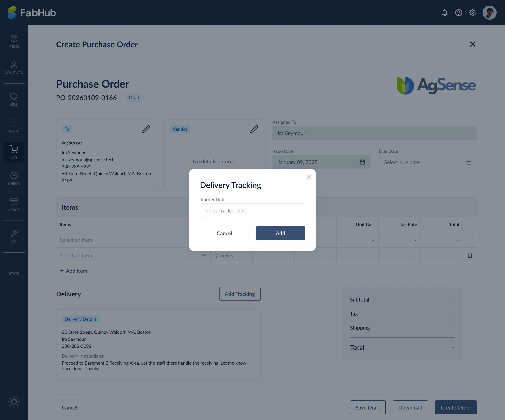Cancel the Delivery Tracking dialog
The width and height of the screenshot is (505, 420).
[x=224, y=233]
